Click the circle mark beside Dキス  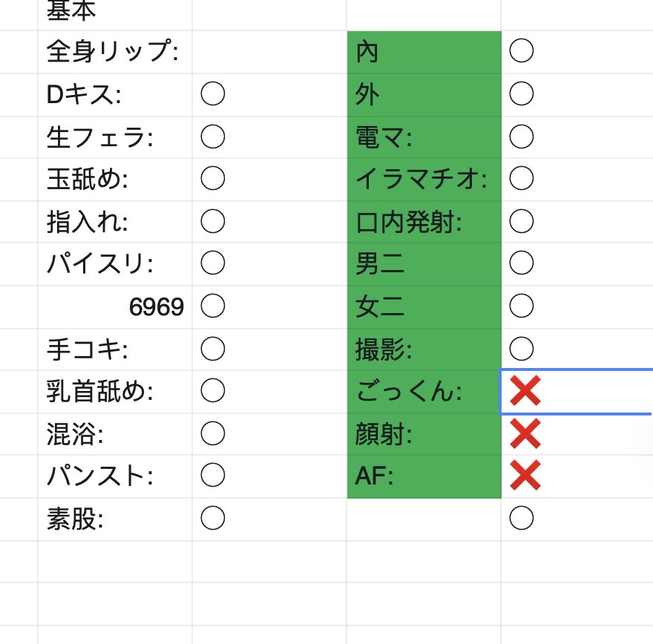[x=213, y=93]
